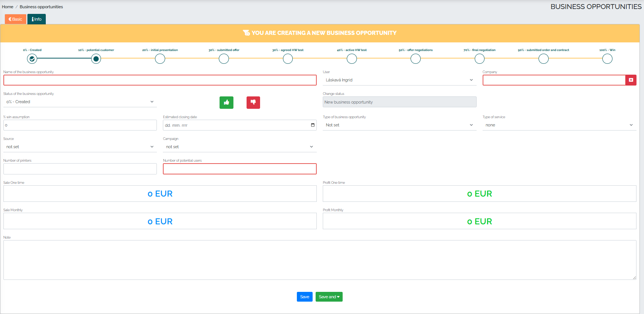Screen dimensions: 644x314
Task: Select 90% - submitted order and contract stage
Action: pyautogui.click(x=543, y=59)
